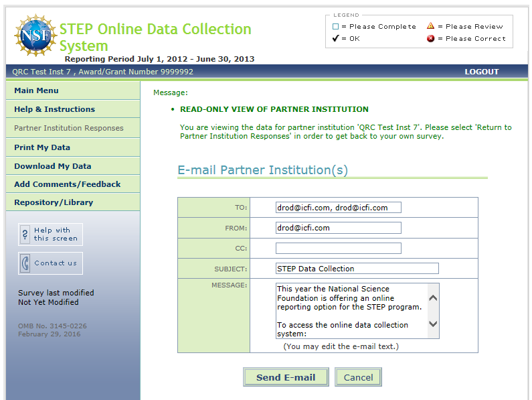The width and height of the screenshot is (532, 400).
Task: Click the STEP Online Data Collection System title
Action: pos(155,38)
